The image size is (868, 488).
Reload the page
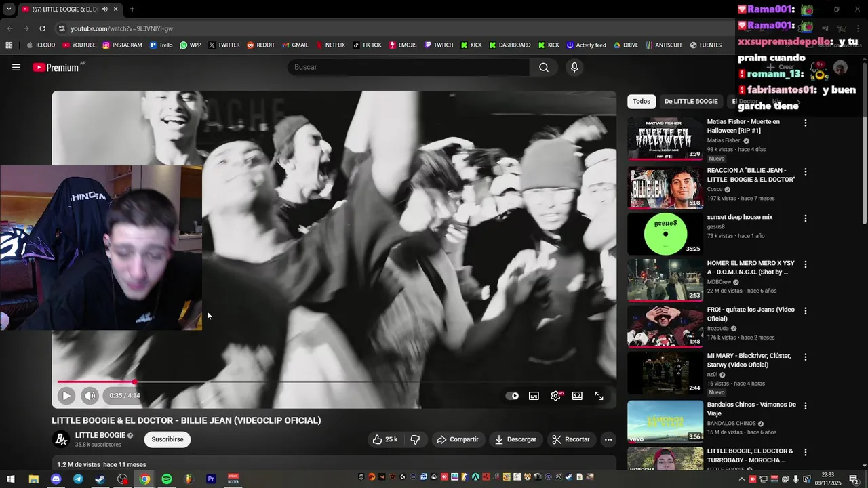[42, 28]
